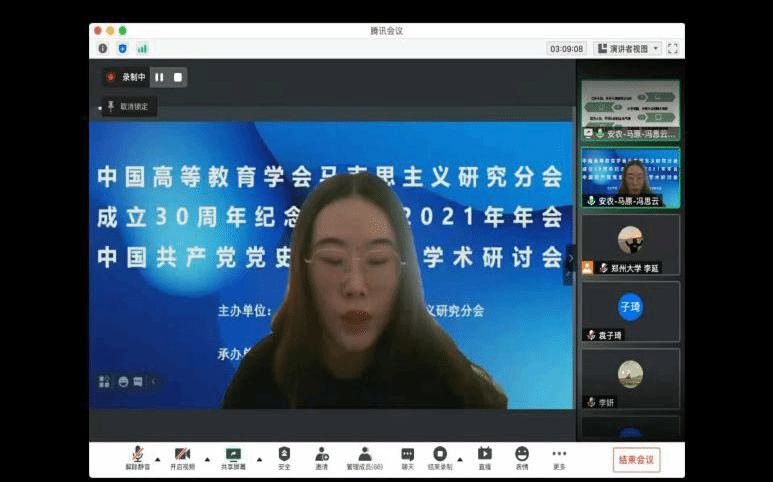The image size is (773, 482).
Task: Open the 聊天 chat panel
Action: coord(407,458)
